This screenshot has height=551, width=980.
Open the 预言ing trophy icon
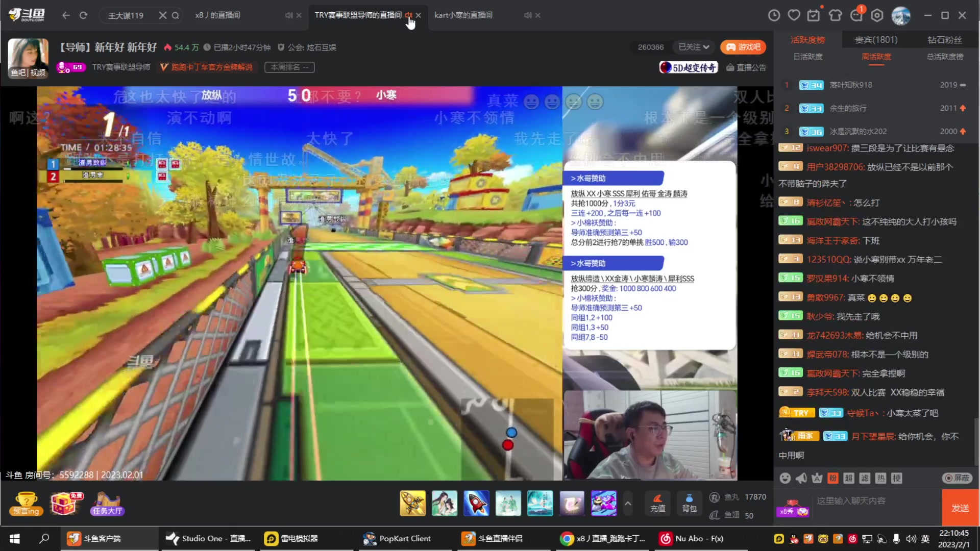click(x=26, y=504)
